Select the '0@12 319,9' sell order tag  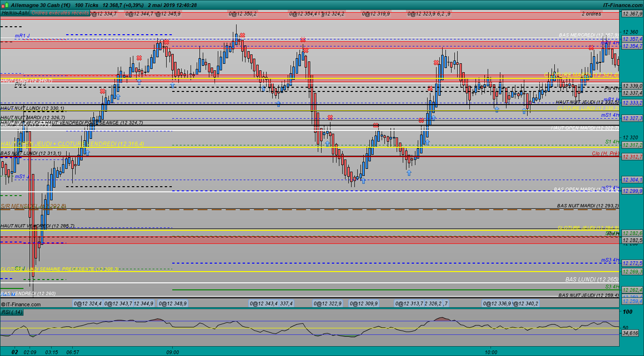click(x=376, y=14)
